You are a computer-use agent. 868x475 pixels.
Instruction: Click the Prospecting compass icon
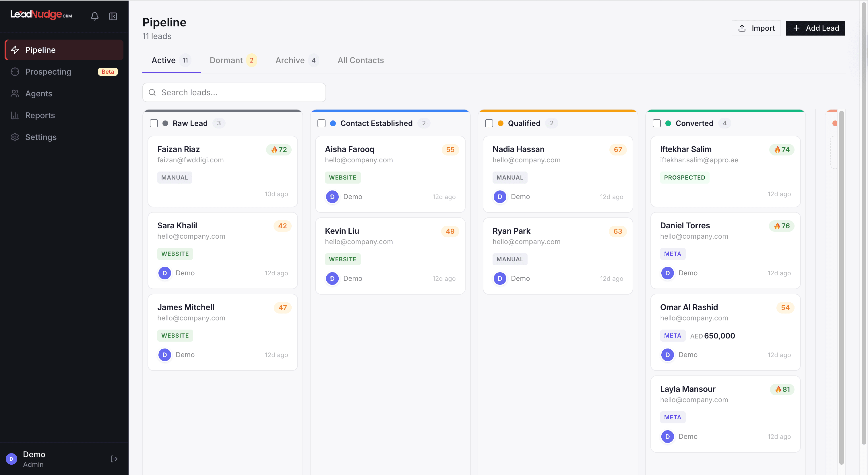coord(15,72)
